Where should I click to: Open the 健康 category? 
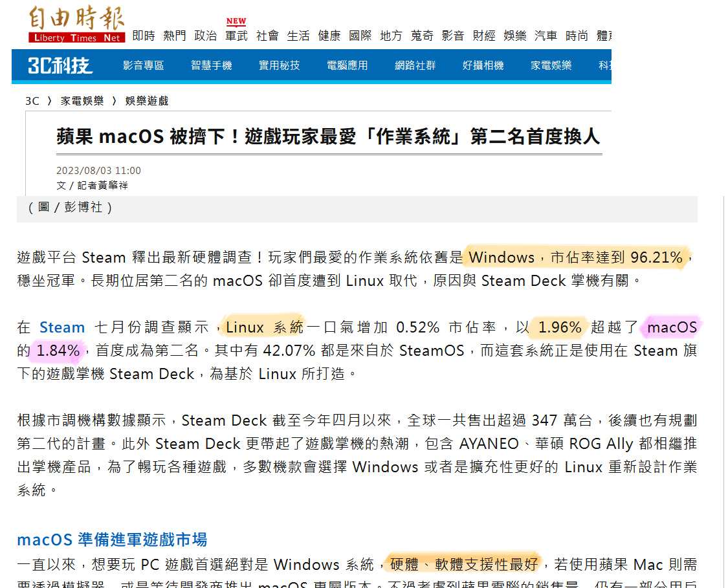[x=329, y=36]
